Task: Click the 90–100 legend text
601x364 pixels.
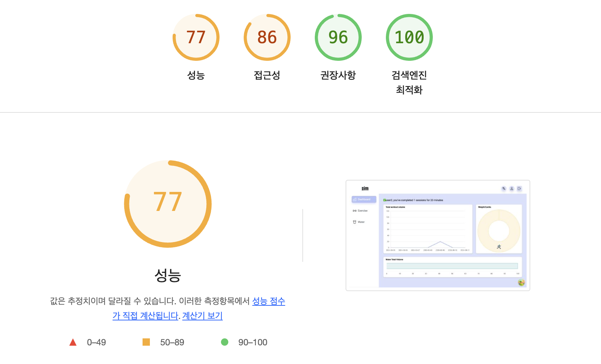Action: [253, 342]
